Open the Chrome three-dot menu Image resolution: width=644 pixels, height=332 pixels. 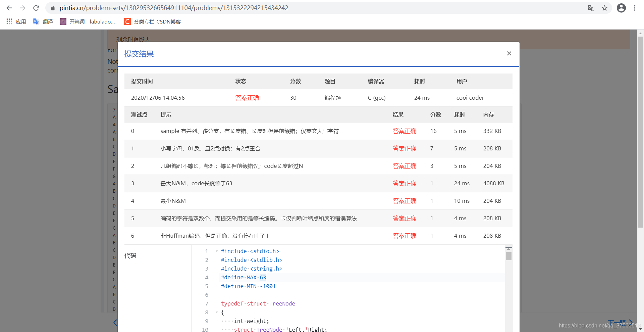[635, 8]
